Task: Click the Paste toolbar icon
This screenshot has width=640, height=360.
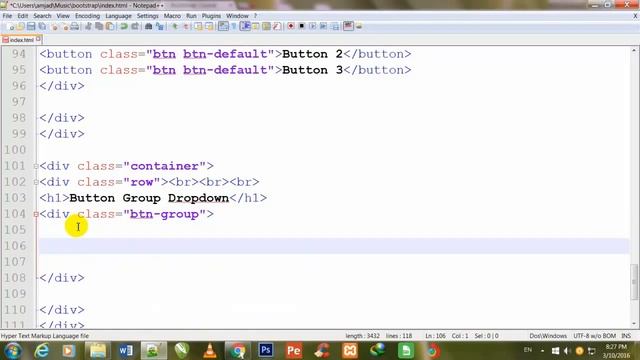Action: pos(110,27)
